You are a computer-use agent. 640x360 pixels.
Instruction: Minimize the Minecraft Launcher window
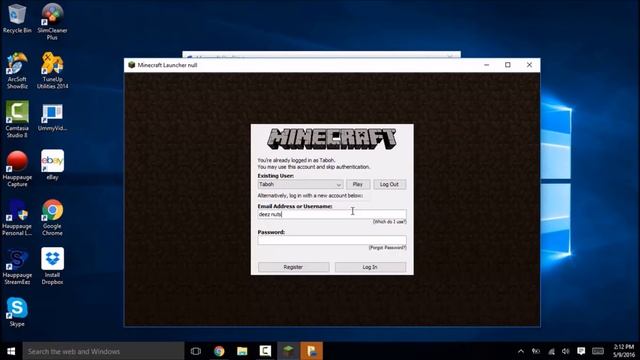pyautogui.click(x=487, y=65)
